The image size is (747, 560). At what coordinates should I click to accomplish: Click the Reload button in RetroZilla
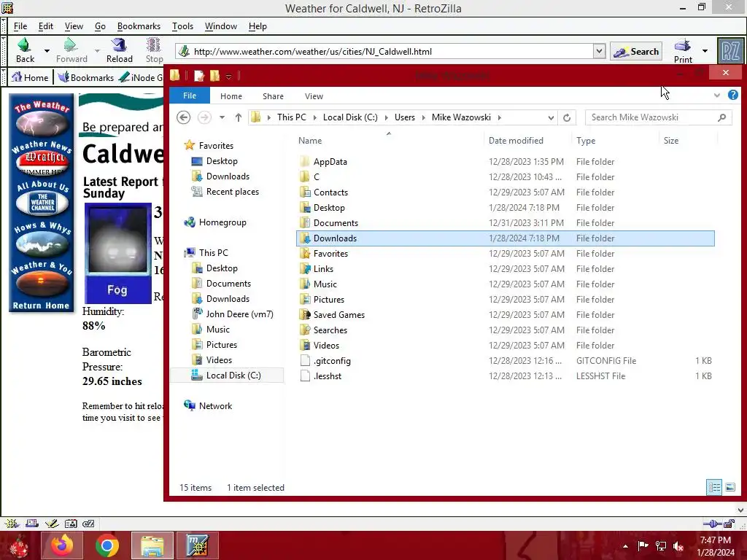(x=119, y=50)
